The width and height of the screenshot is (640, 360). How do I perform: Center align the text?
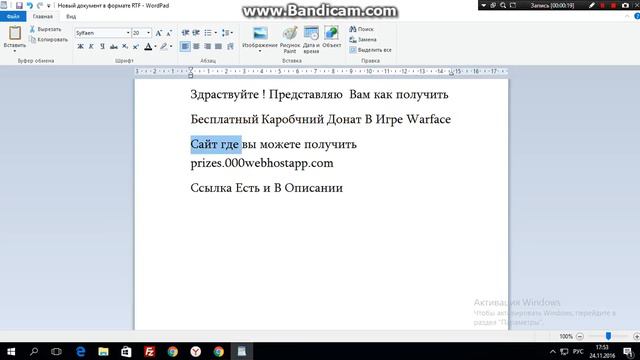click(196, 47)
